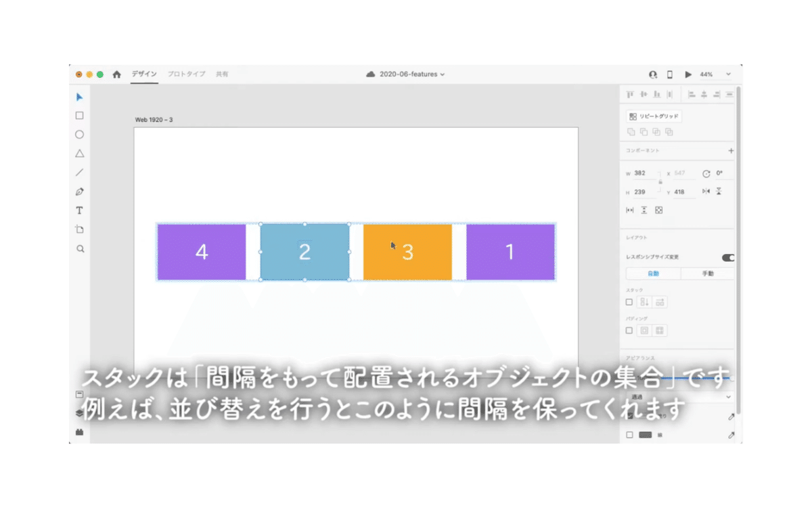Open the blend mode 通過 dropdown

680,397
